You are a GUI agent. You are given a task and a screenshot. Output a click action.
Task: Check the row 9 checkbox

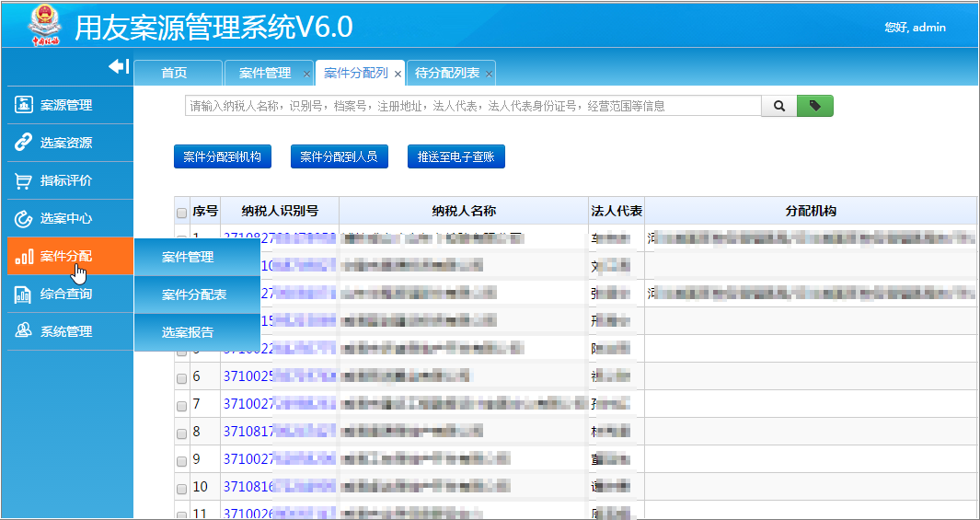coord(182,461)
